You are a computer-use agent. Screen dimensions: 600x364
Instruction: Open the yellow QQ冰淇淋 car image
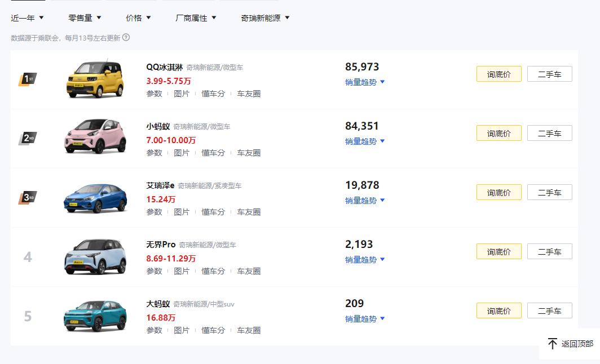tap(95, 79)
